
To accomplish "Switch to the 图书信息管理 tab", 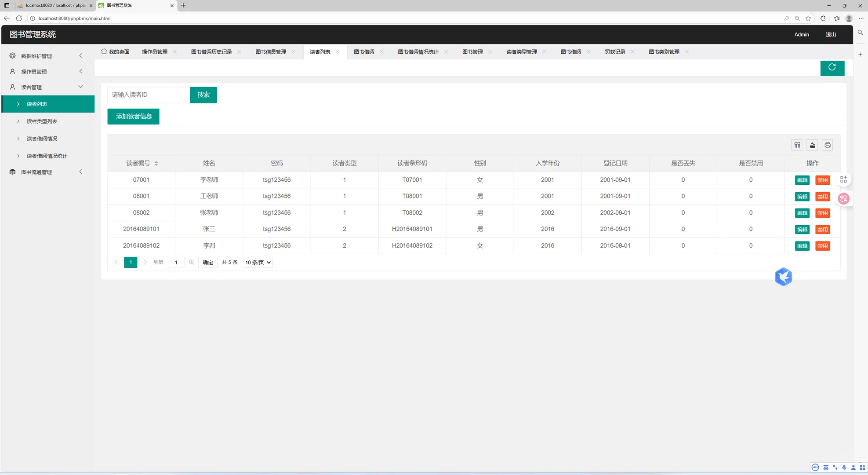I will [271, 52].
